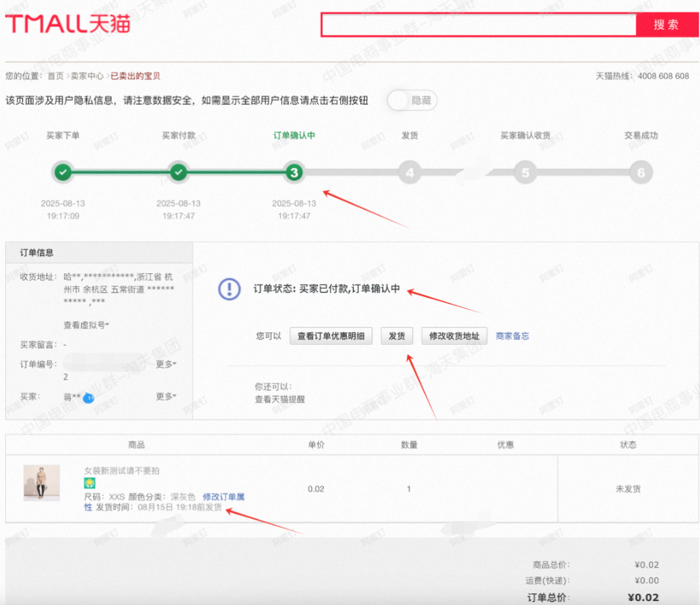Open the 修改订单属性 link
The image size is (700, 605).
[x=224, y=497]
